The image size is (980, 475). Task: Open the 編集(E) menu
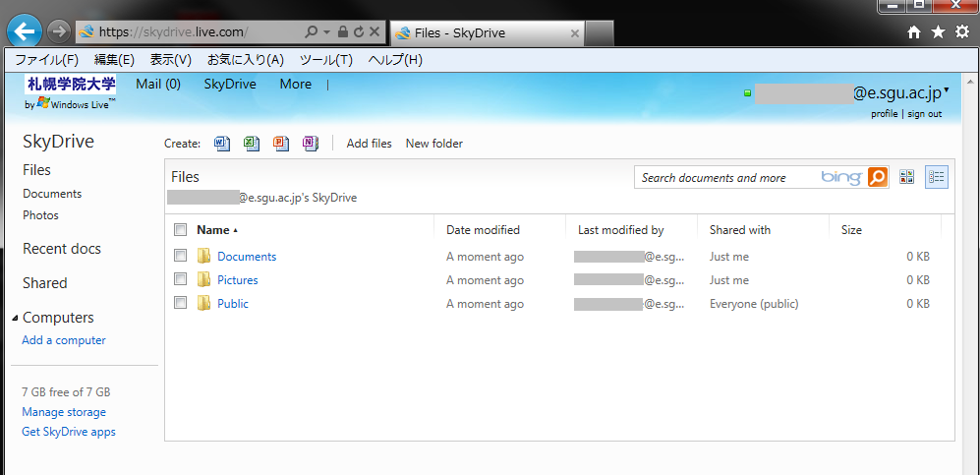tap(114, 60)
